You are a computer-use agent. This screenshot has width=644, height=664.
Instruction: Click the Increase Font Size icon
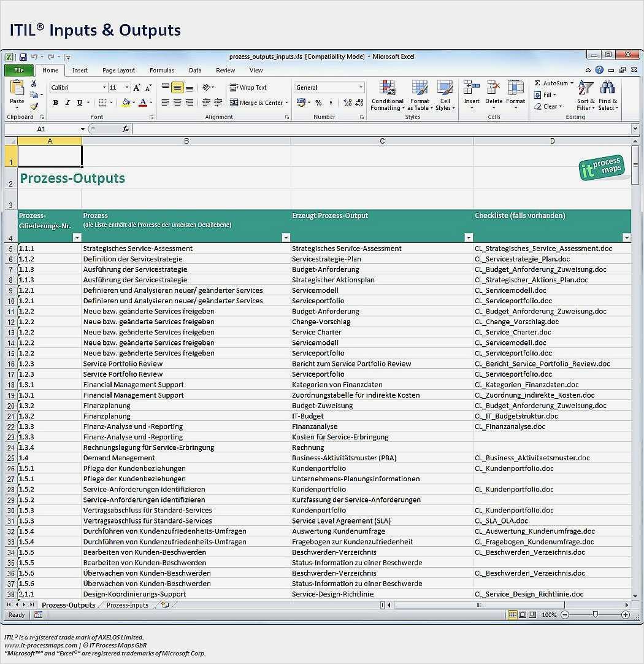[x=137, y=88]
